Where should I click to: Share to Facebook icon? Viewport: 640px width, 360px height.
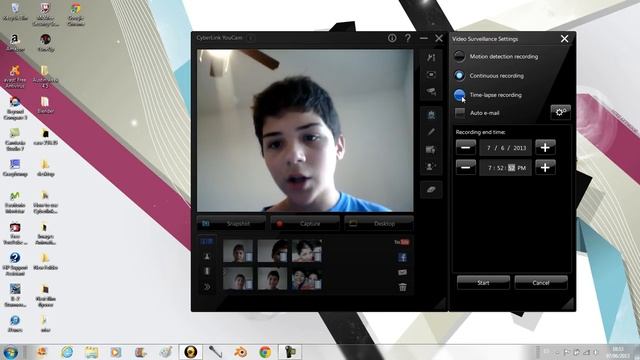(402, 257)
